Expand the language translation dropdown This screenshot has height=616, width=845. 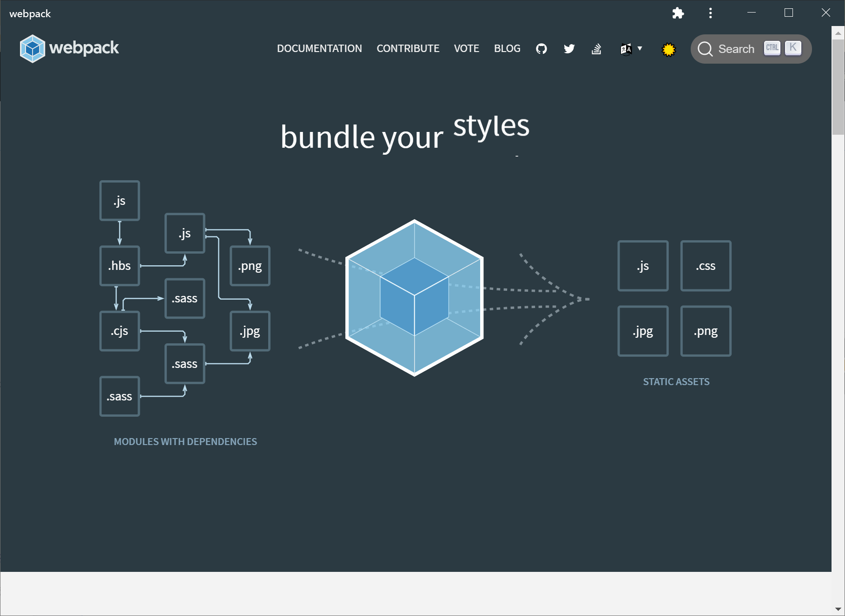(631, 49)
